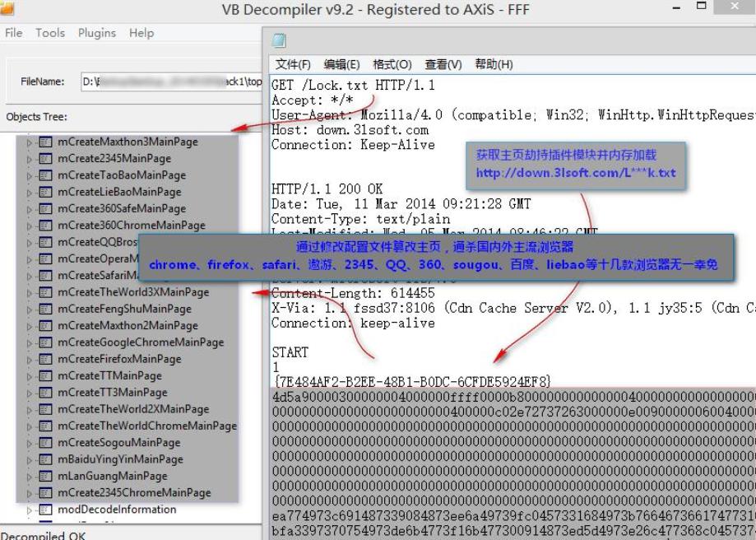The image size is (756, 540).
Task: Click the module icon of mCreateMaxthon2MainPage
Action: click(45, 326)
